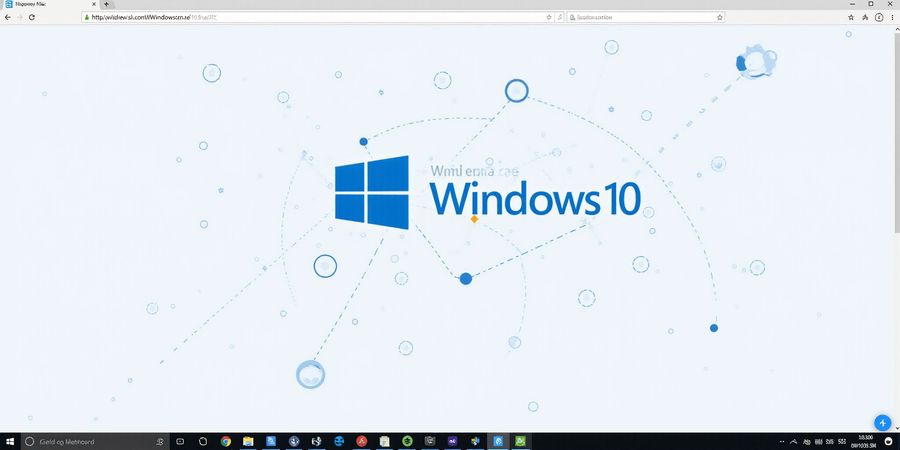The width and height of the screenshot is (900, 450).
Task: Click the browser back arrow
Action: [x=7, y=17]
